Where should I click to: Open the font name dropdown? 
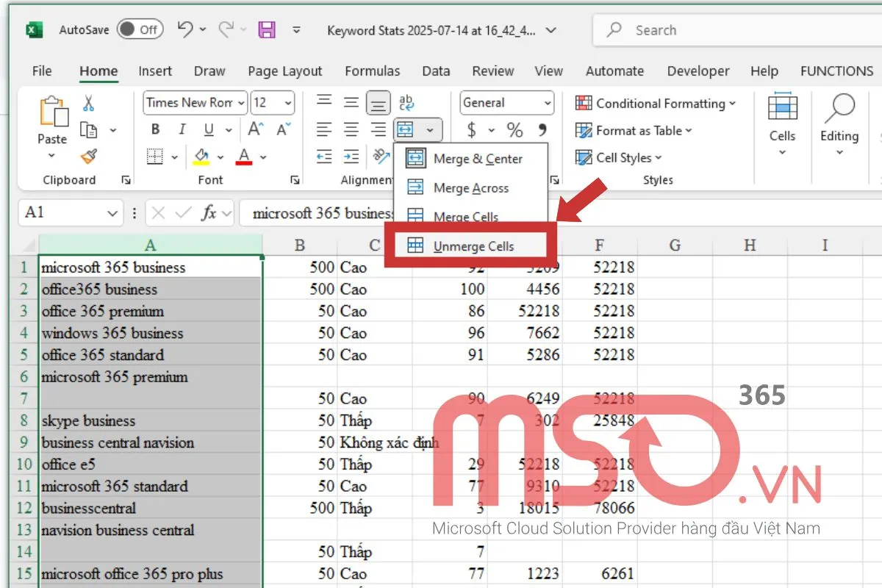[241, 103]
